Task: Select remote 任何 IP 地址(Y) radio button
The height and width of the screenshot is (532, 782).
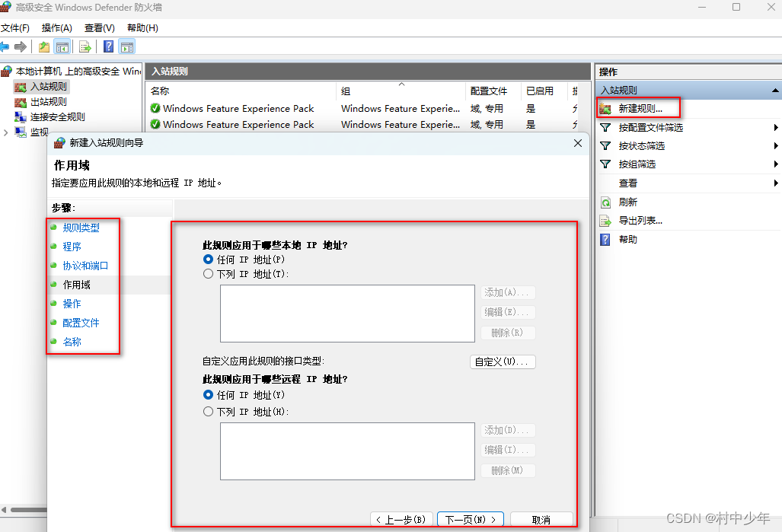Action: pyautogui.click(x=208, y=395)
